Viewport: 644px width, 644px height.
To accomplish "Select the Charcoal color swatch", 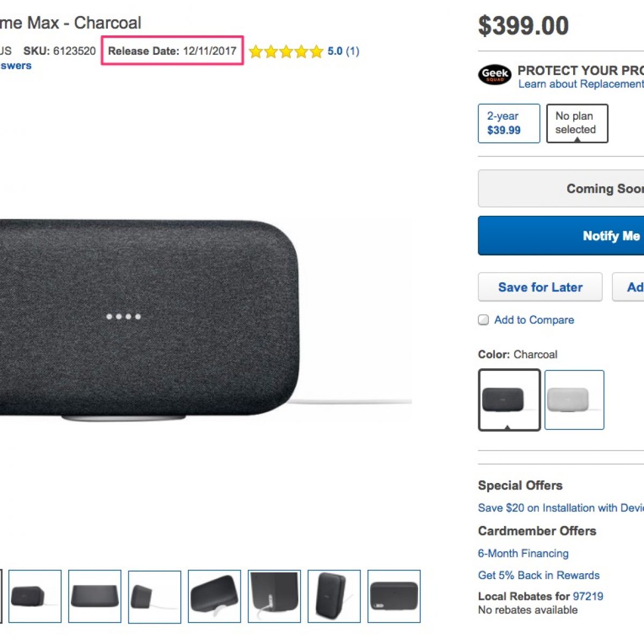I will coord(509,400).
